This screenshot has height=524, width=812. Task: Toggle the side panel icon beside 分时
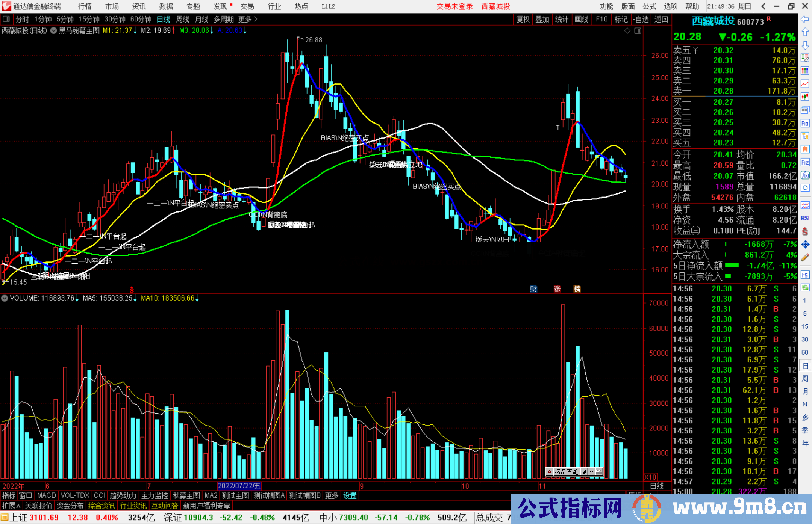pyautogui.click(x=6, y=19)
